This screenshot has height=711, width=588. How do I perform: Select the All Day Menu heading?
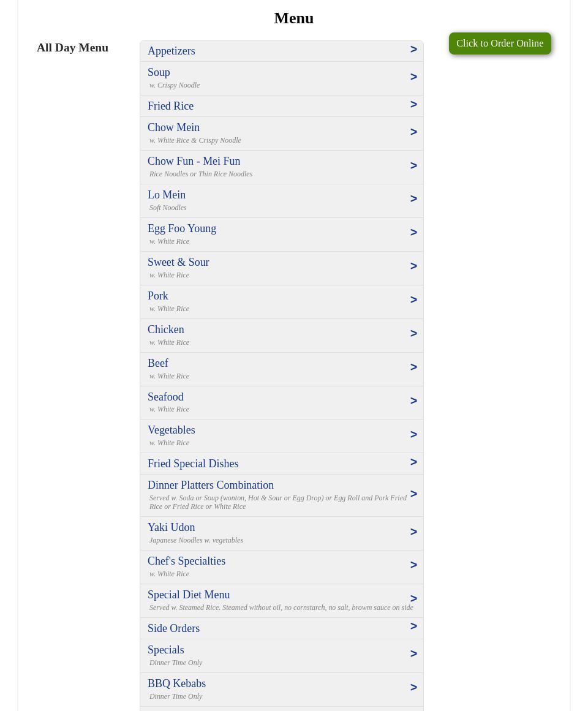[72, 47]
